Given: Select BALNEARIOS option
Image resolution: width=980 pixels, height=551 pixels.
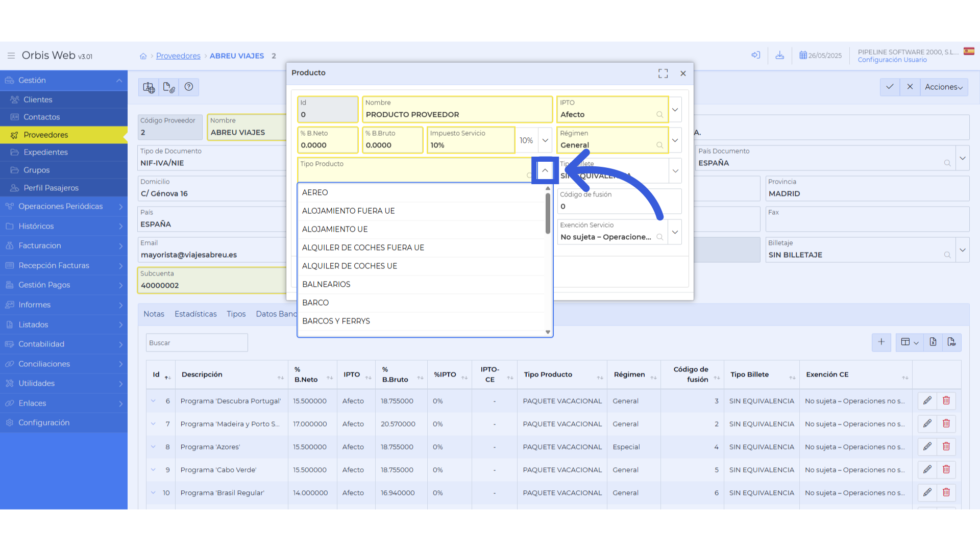Looking at the screenshot, I should click(421, 284).
